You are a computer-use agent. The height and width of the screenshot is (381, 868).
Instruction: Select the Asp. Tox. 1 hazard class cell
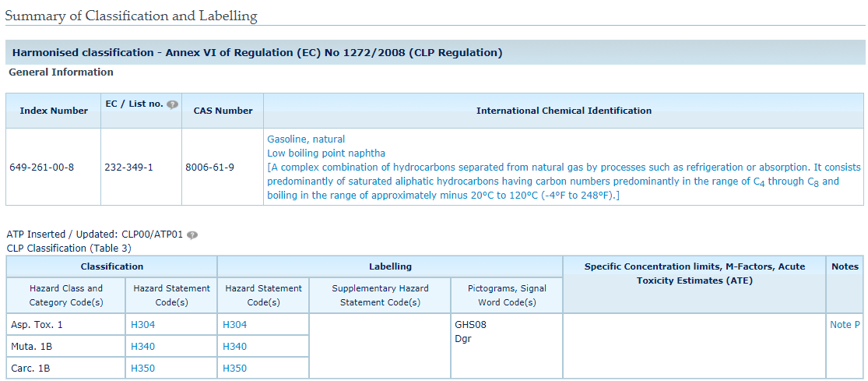[37, 325]
